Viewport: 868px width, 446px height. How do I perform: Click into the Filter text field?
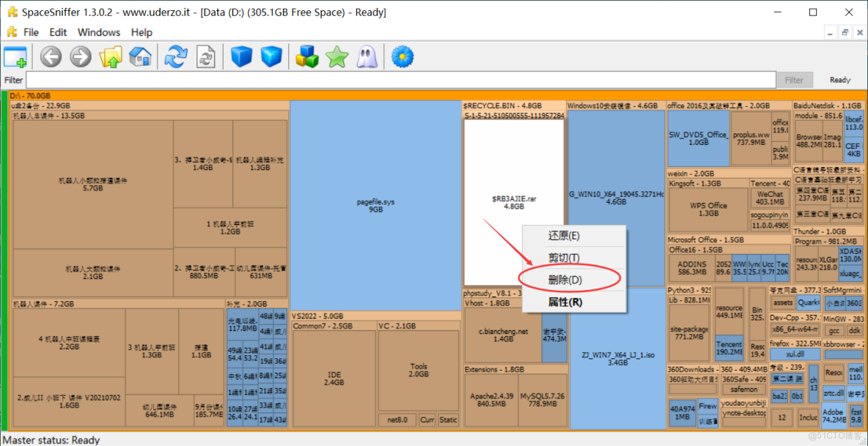[401, 80]
